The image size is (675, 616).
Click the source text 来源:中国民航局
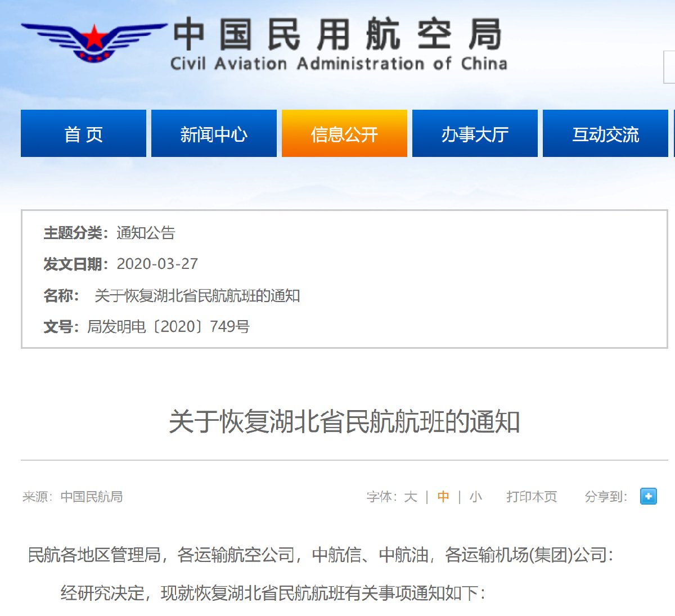[73, 497]
